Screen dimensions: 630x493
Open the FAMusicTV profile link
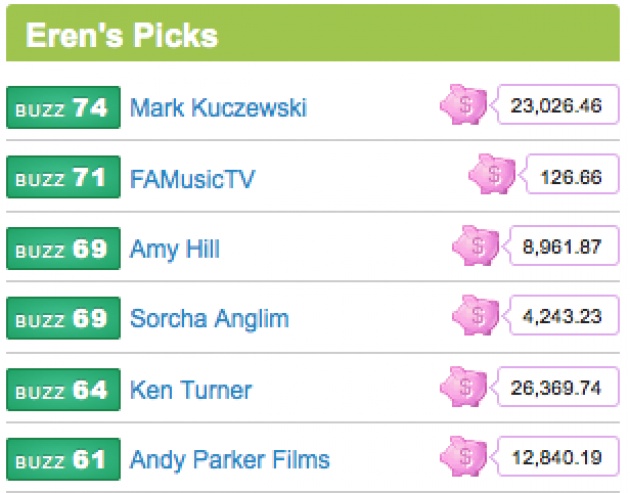click(192, 178)
